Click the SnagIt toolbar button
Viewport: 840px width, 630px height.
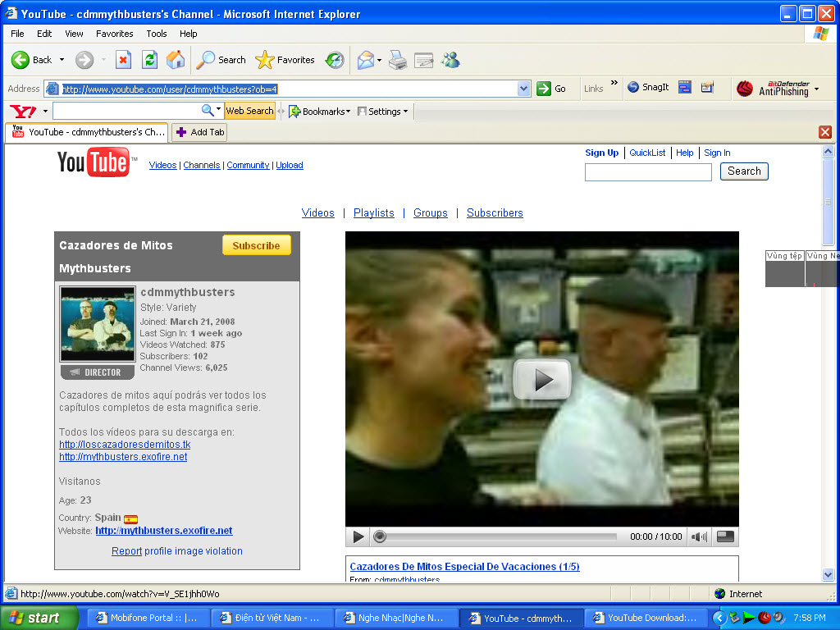coord(648,87)
